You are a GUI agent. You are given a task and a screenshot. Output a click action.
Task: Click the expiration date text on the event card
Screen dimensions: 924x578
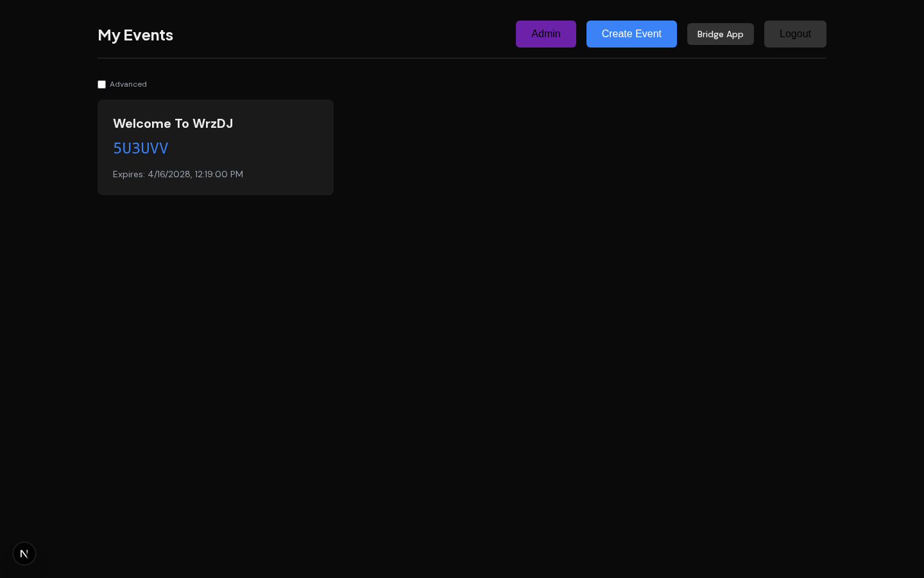(x=178, y=174)
